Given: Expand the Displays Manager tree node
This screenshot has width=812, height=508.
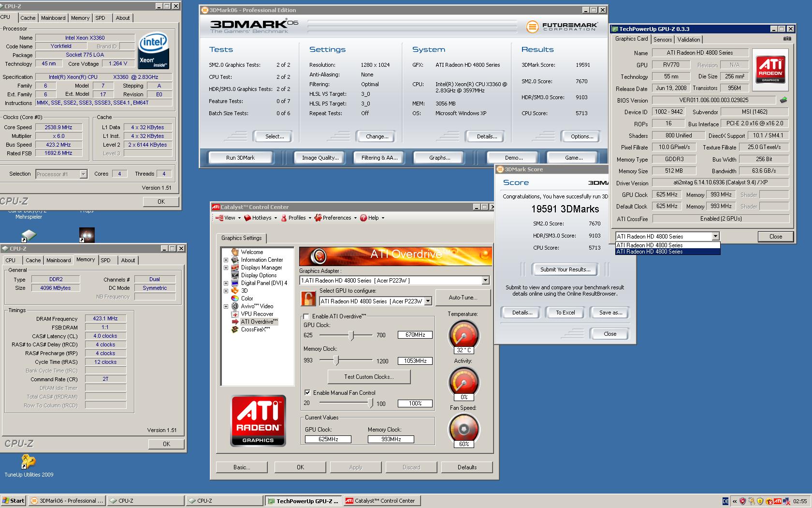Looking at the screenshot, I should pyautogui.click(x=226, y=268).
